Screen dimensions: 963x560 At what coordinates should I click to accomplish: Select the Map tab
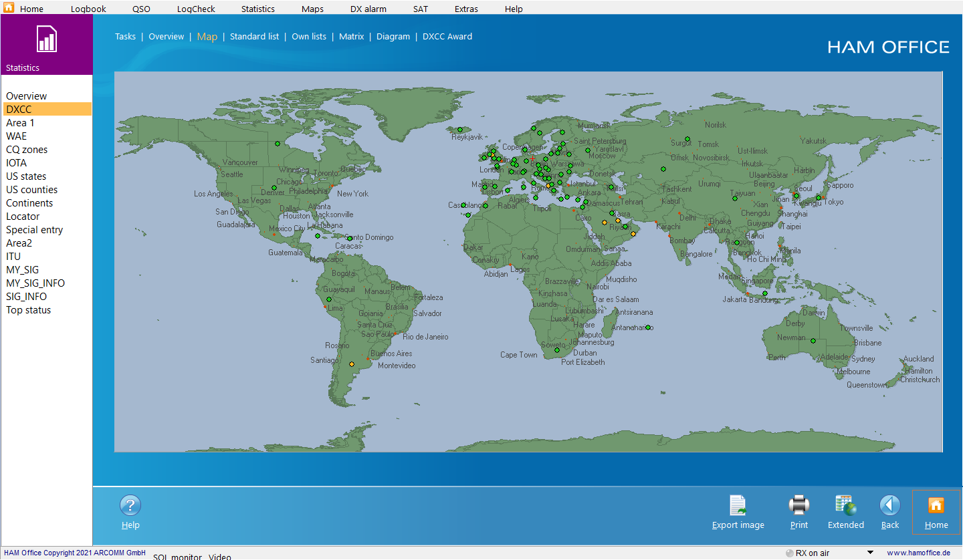pos(207,37)
